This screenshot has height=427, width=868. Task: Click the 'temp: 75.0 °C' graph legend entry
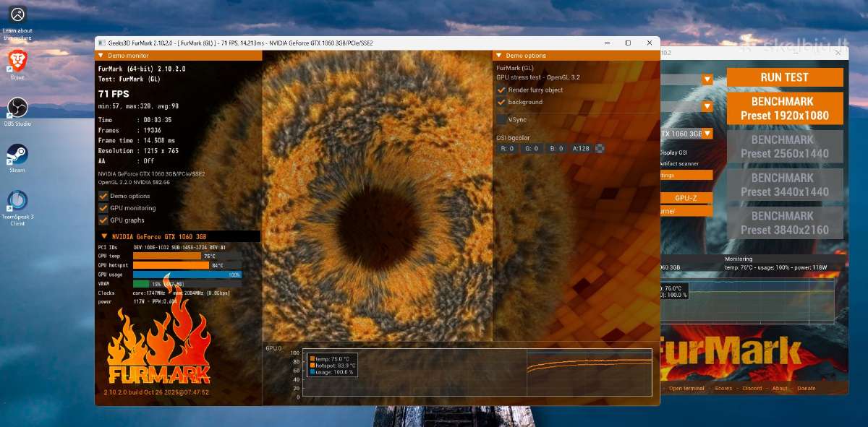pos(330,358)
